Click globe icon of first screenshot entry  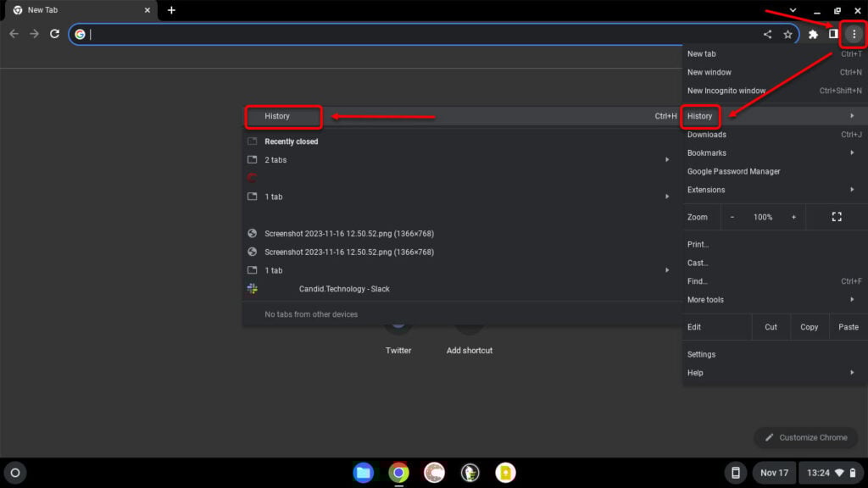253,233
